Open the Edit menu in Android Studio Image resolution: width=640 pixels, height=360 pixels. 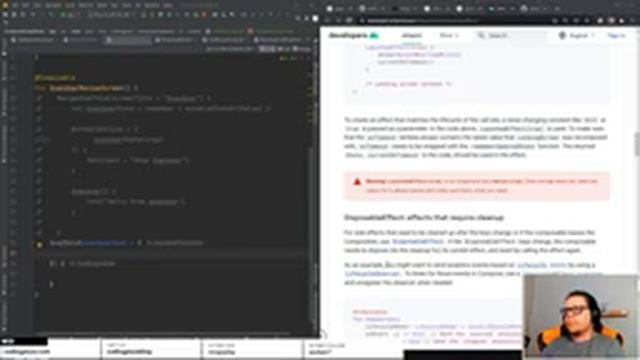click(26, 5)
